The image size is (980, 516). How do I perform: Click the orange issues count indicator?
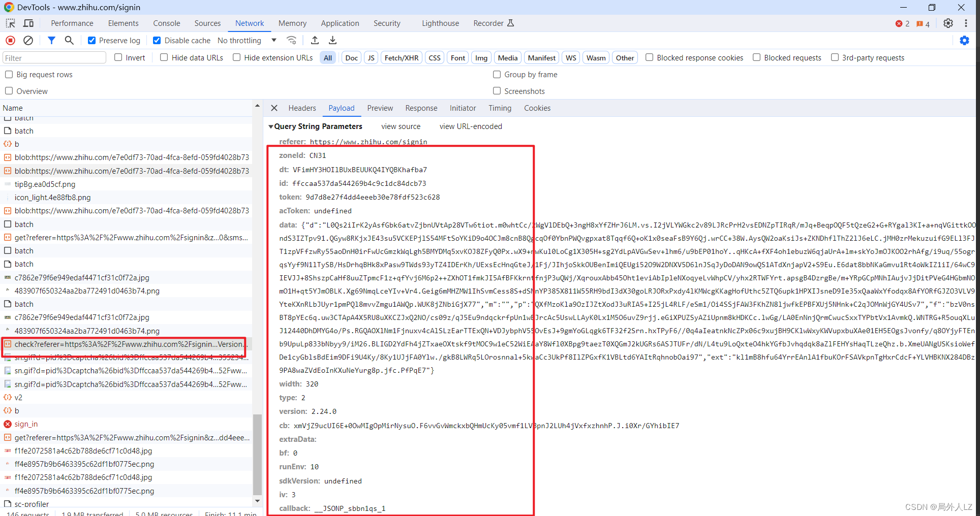[x=923, y=24]
